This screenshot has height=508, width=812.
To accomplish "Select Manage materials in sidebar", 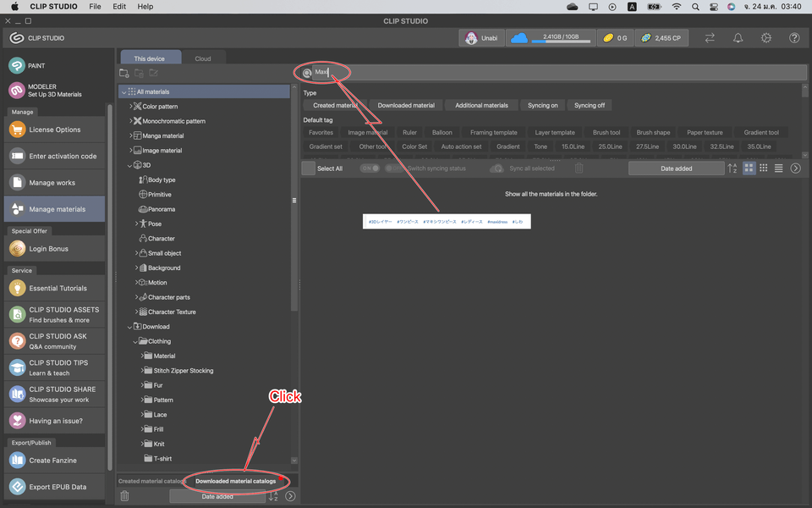I will pos(54,209).
